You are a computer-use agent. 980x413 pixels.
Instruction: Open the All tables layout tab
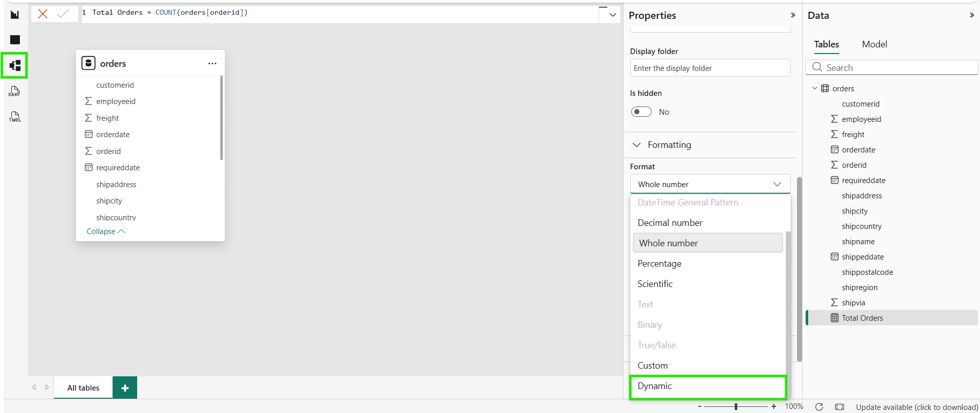coord(83,388)
